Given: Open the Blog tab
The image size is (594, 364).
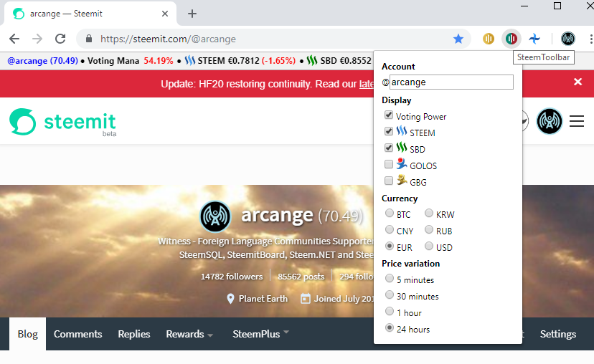Looking at the screenshot, I should [x=28, y=334].
